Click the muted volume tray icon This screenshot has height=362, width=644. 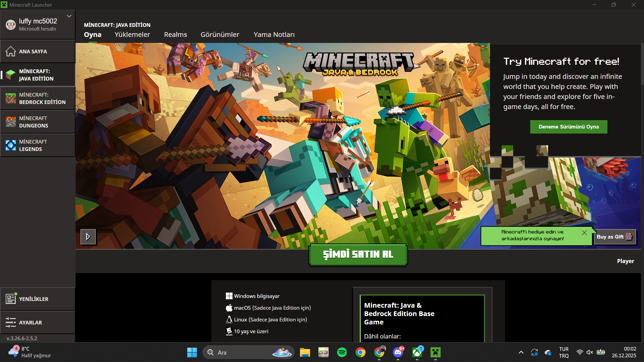[x=590, y=352]
